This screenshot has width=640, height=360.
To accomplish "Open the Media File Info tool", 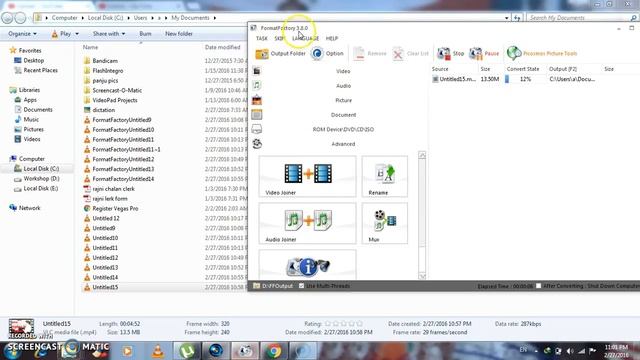I will pyautogui.click(x=307, y=265).
